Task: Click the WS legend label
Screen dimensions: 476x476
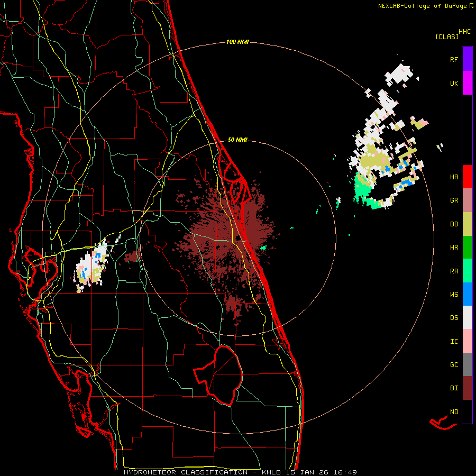Action: pyautogui.click(x=454, y=295)
